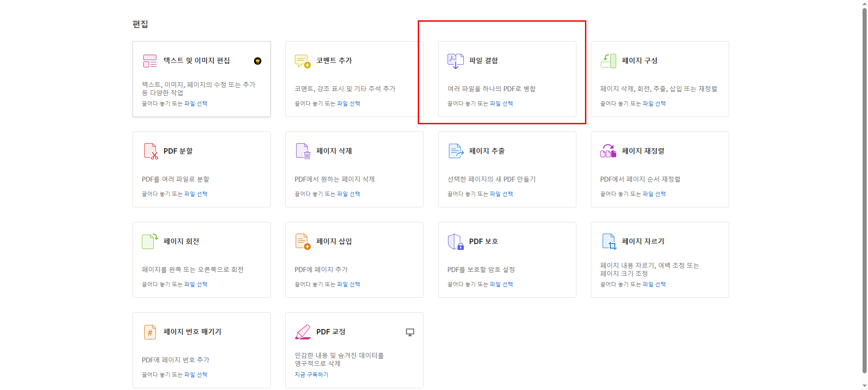Image resolution: width=868 pixels, height=390 pixels.
Task: Click the 페이지 추출 icon
Action: pyautogui.click(x=456, y=151)
